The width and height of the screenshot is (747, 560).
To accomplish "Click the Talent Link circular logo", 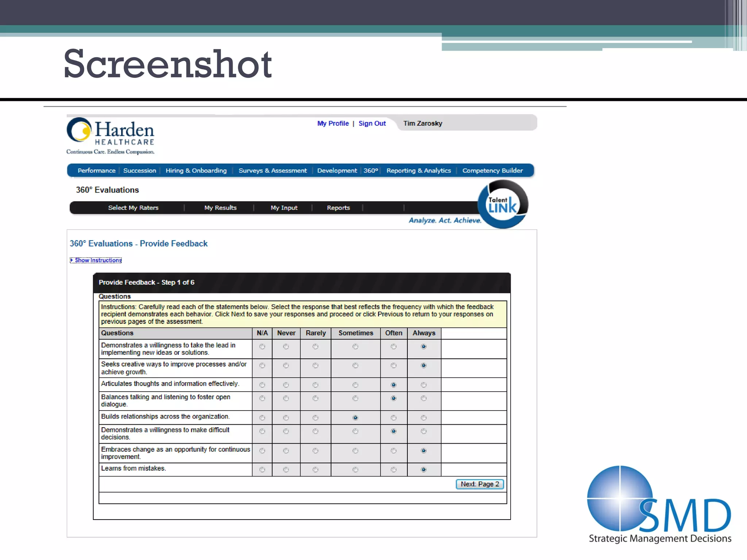I will pyautogui.click(x=503, y=205).
